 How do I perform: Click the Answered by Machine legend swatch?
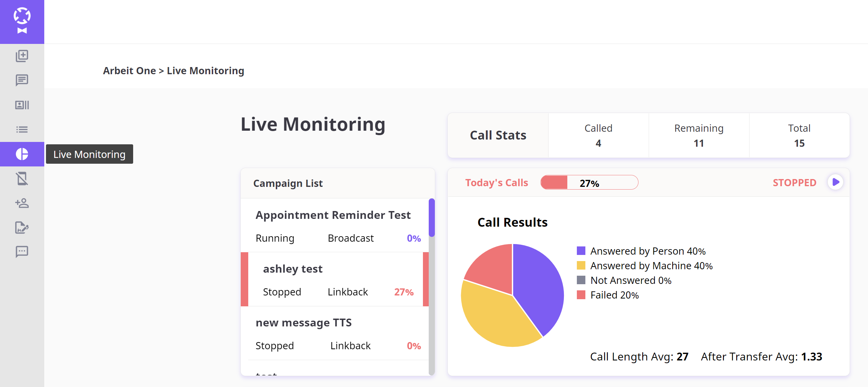(x=581, y=265)
